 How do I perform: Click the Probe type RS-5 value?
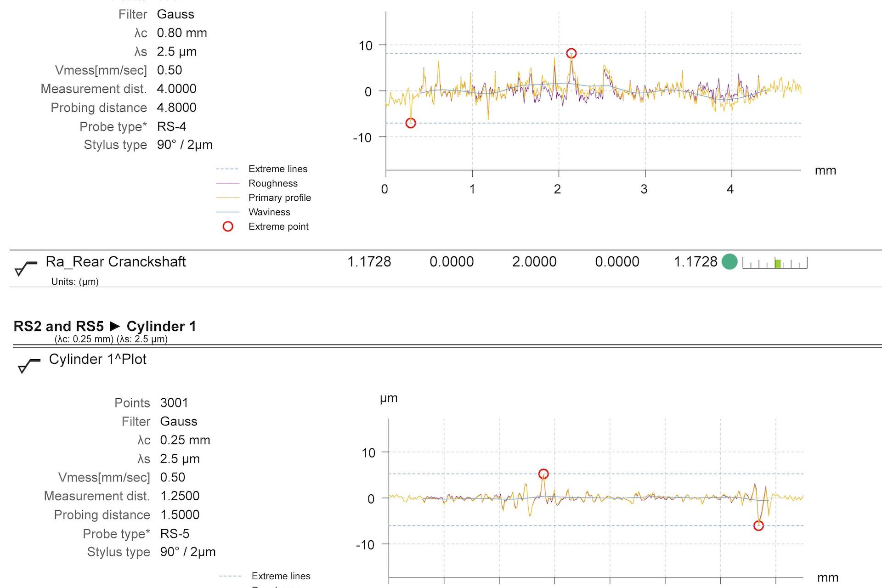coord(175,534)
